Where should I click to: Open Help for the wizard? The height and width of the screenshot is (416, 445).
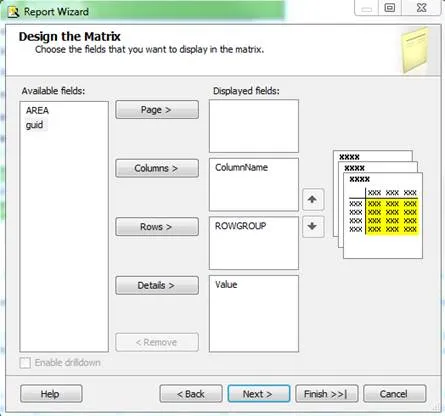click(x=51, y=394)
